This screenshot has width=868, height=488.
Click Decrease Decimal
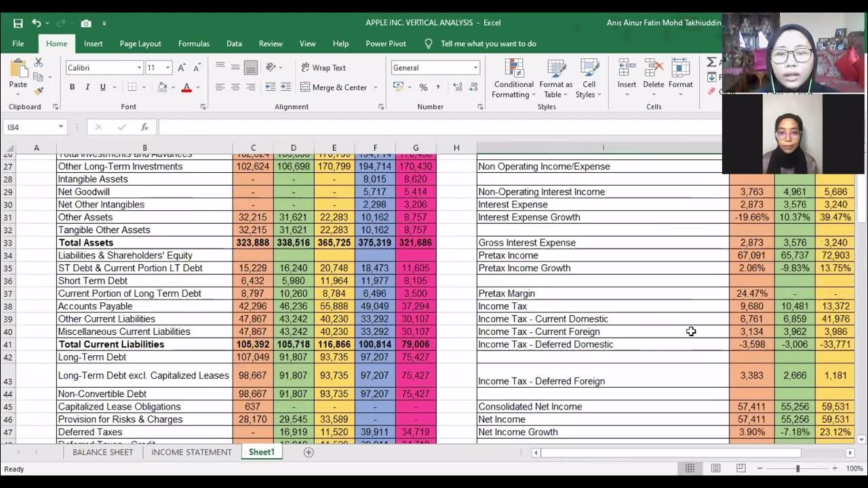click(x=473, y=87)
